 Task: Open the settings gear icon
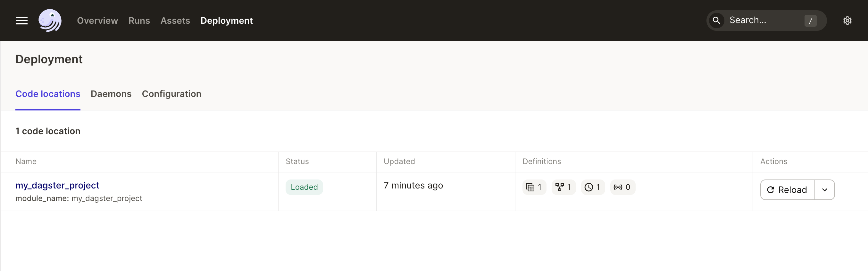coord(847,21)
